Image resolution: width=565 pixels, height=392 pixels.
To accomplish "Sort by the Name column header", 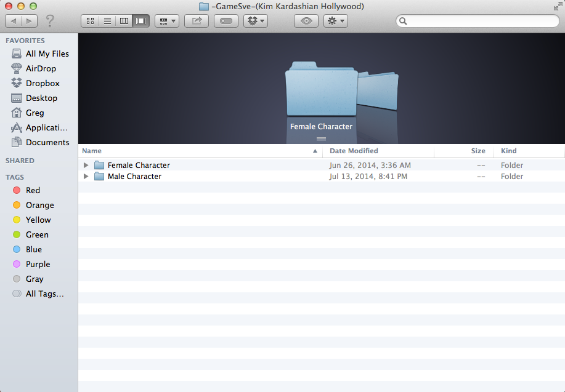I will coord(200,151).
